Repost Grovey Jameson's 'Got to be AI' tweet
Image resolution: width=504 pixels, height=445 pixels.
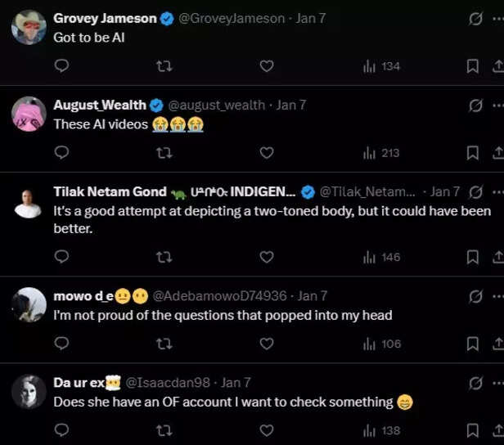[164, 66]
